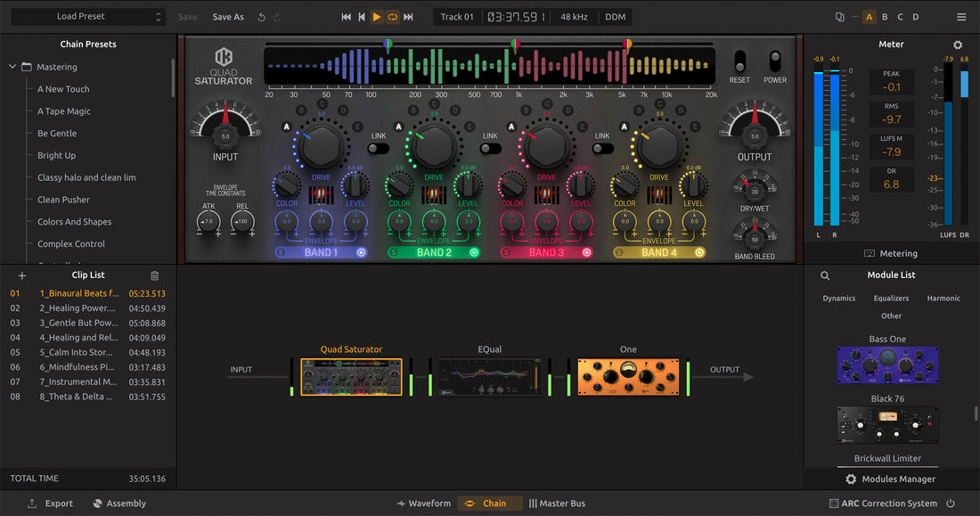Skip to the previous track

click(x=346, y=17)
